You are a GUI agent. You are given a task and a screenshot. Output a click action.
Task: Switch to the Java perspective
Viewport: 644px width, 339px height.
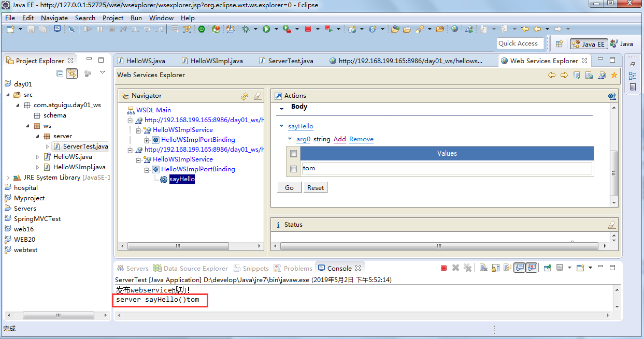[622, 44]
